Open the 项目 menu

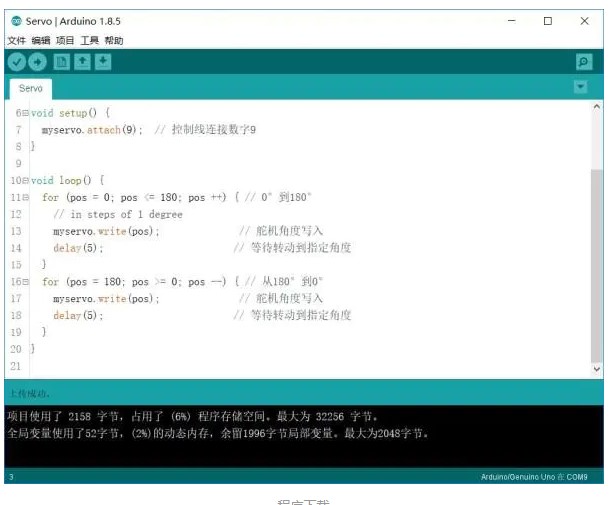click(x=65, y=40)
